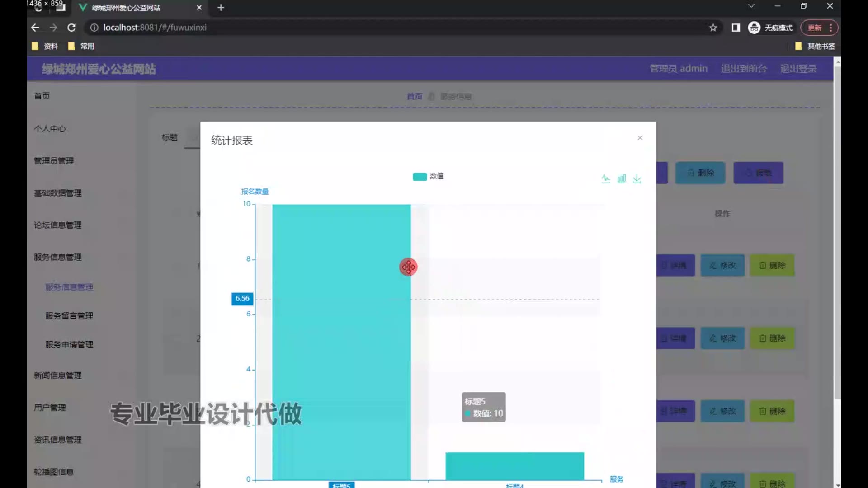Click 退出到前台 link in header
Screen dimensions: 868x488
744,69
